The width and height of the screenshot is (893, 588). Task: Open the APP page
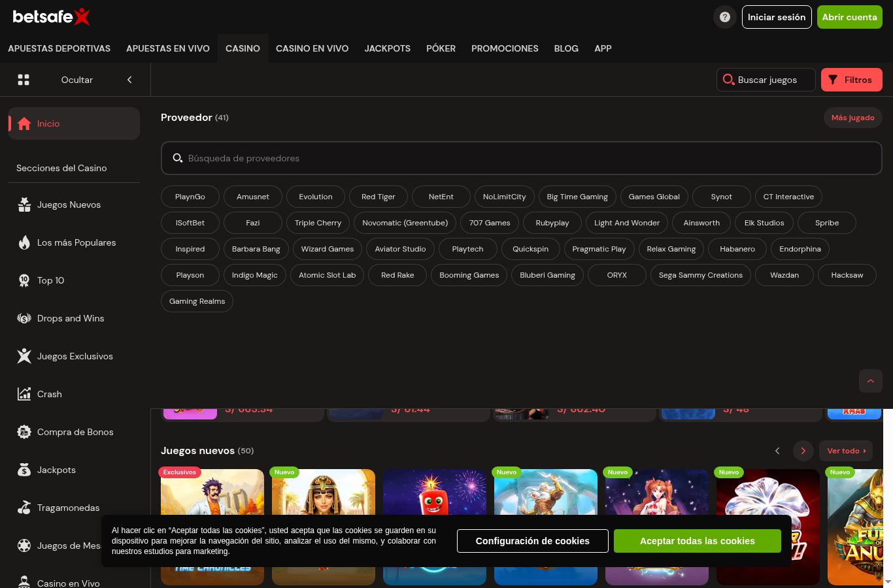[603, 48]
